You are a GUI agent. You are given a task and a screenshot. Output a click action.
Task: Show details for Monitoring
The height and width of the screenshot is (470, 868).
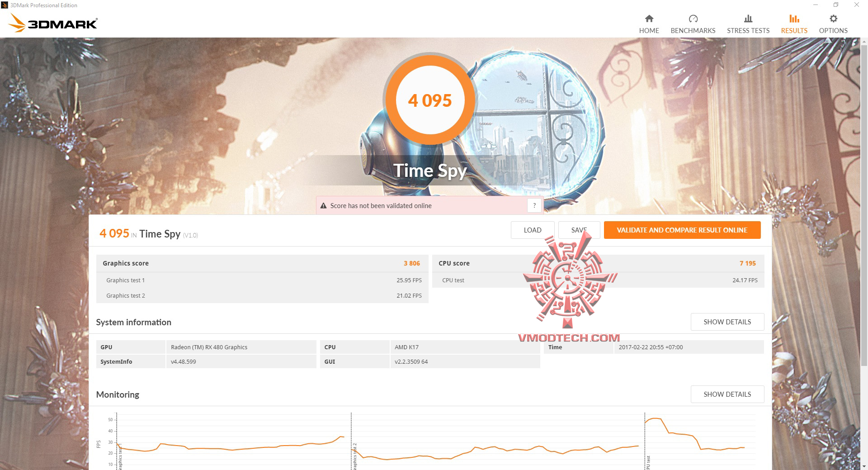pyautogui.click(x=727, y=394)
